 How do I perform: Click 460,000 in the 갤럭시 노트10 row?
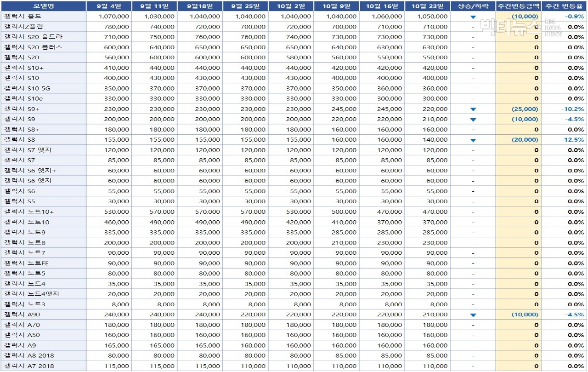117,222
